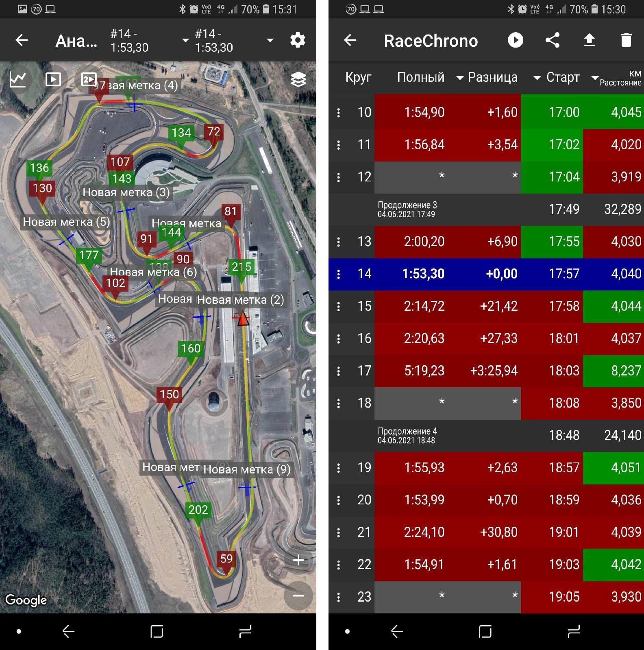Image resolution: width=644 pixels, height=650 pixels.
Task: Open options menu for lap 14
Action: (x=339, y=274)
